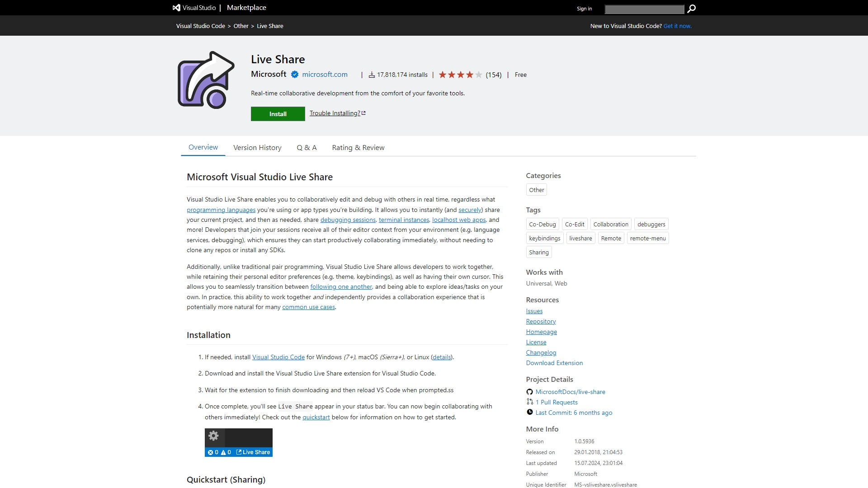Open the MicrosoftDocs/live-share project link
Screen dimensions: 868x488
click(x=570, y=392)
